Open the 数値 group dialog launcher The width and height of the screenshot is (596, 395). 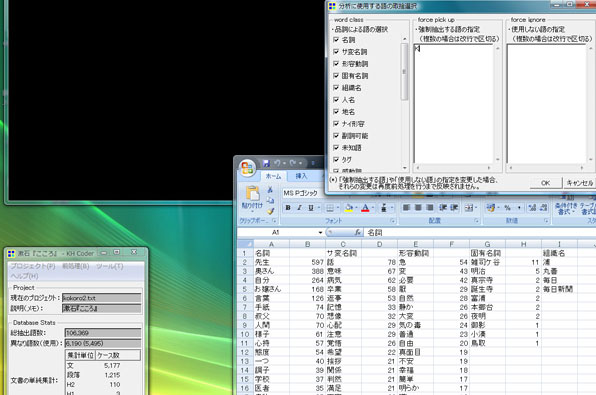click(546, 221)
